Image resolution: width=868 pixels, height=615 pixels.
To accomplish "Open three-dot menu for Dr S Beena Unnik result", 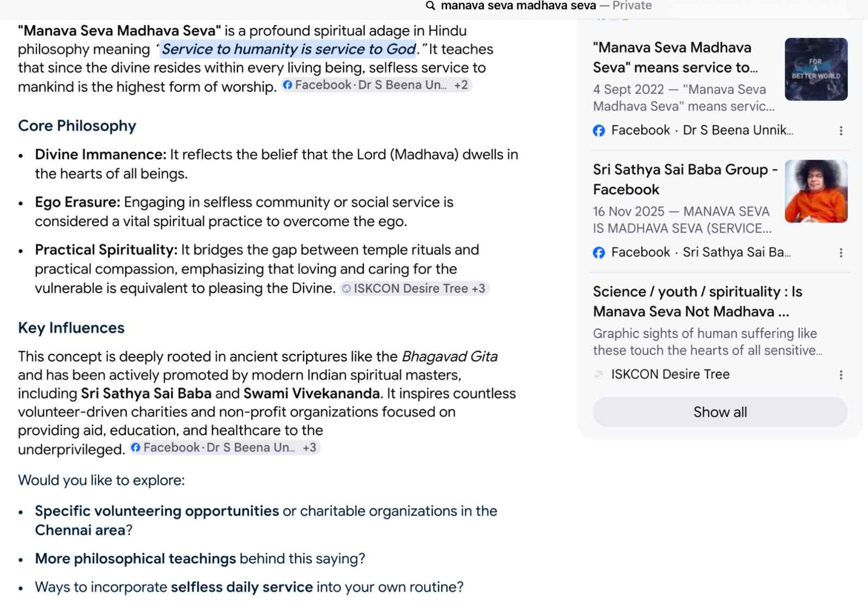I will (841, 131).
